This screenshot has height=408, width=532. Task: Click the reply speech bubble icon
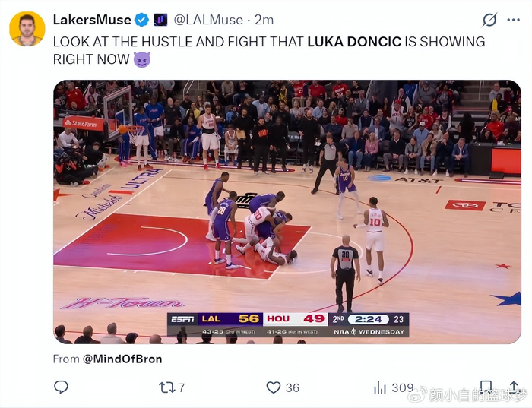coord(61,387)
